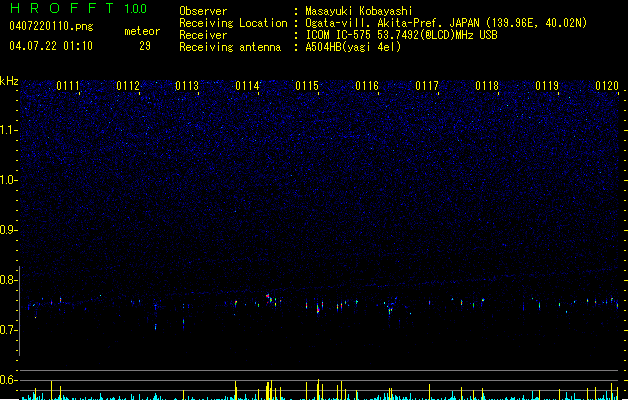Click the 0.7 kHz axis label
This screenshot has height=400, width=629.
[x=8, y=330]
